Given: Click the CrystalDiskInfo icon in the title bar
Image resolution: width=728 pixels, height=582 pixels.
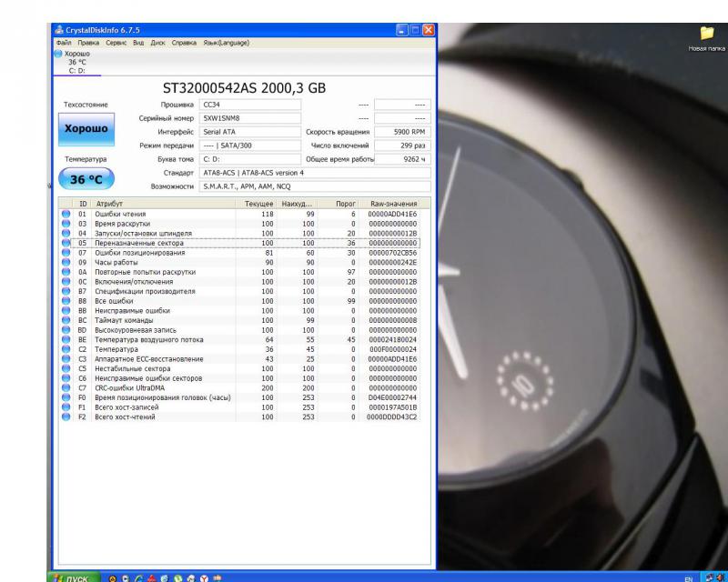Looking at the screenshot, I should 59,30.
